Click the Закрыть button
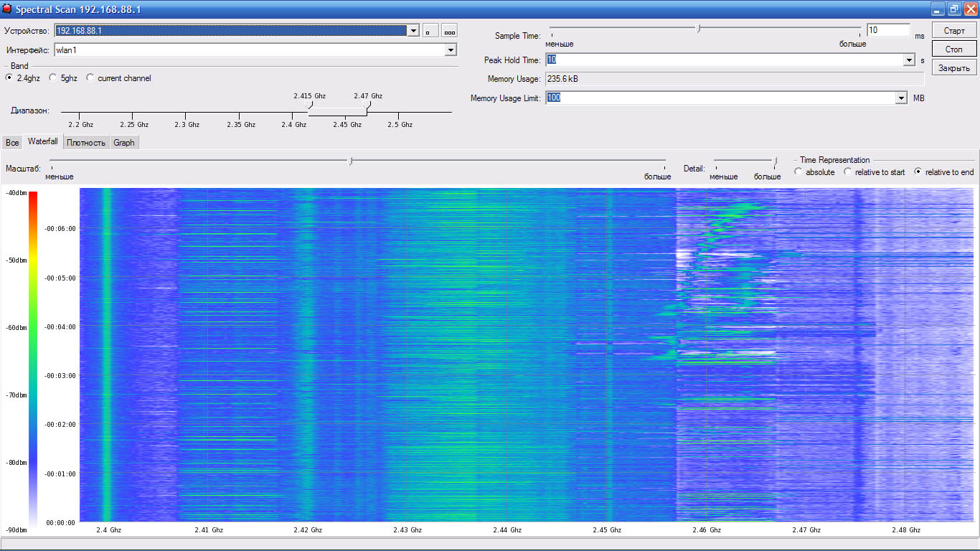The image size is (980, 551). 954,68
